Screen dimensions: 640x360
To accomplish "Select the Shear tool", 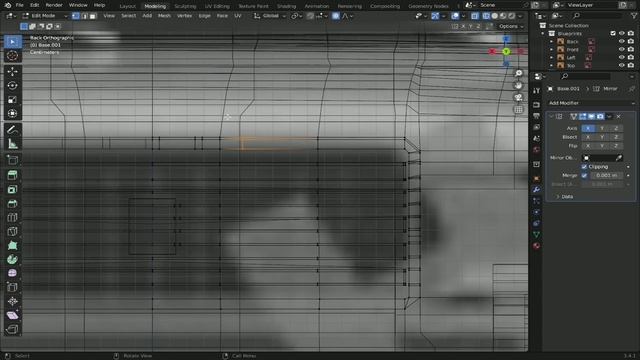I will tap(13, 315).
